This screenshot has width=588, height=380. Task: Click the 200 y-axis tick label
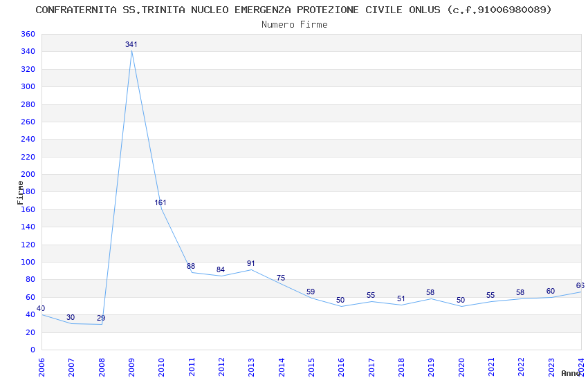tap(28, 175)
